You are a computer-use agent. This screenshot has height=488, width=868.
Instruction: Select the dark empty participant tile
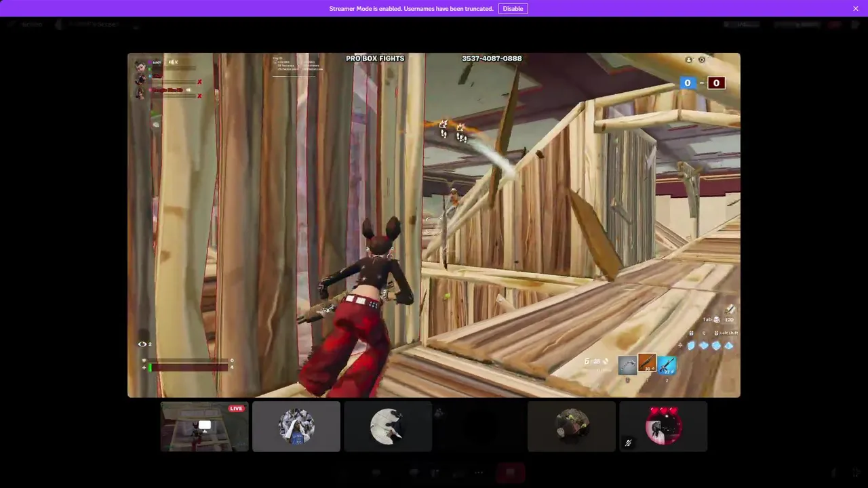[479, 426]
